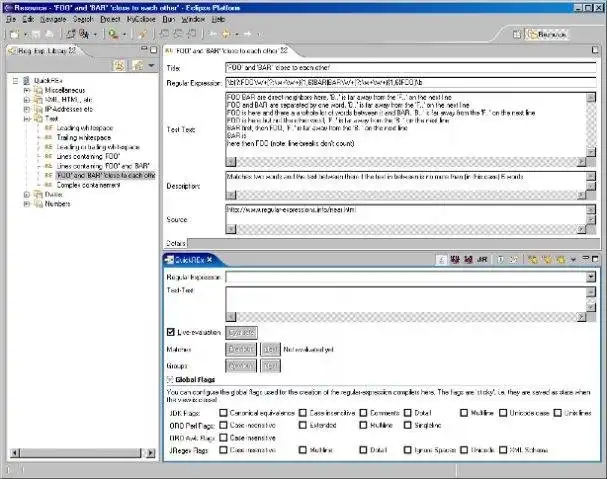Open the Navigate menu
Screen dimensions: 607x479
point(53,19)
